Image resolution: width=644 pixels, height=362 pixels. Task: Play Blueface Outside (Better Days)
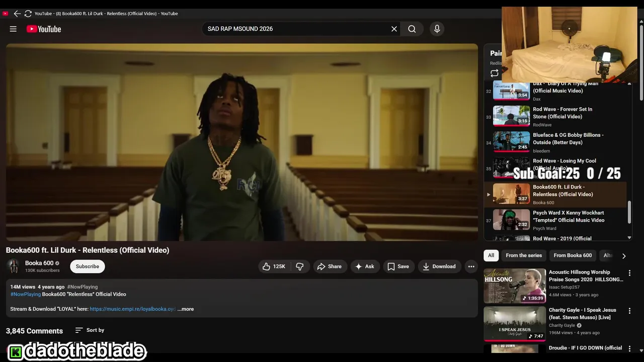[556, 142]
